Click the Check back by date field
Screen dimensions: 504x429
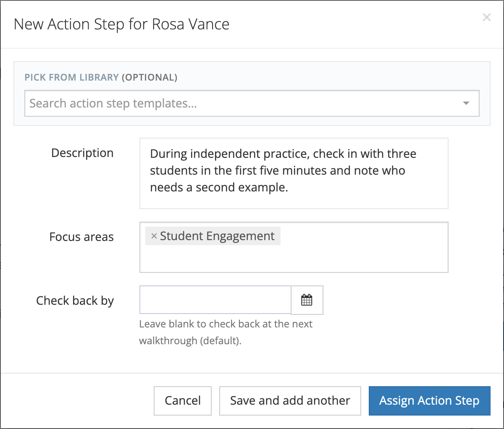pos(215,300)
